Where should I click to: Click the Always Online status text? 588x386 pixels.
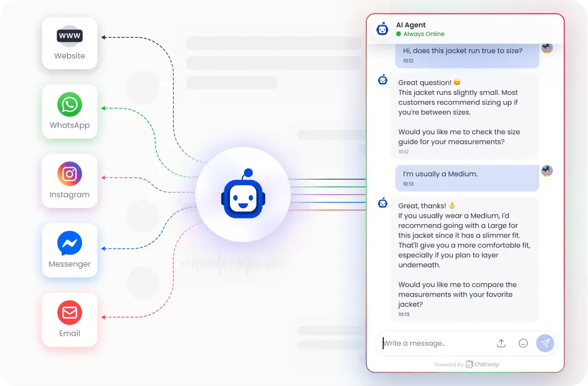coord(424,34)
